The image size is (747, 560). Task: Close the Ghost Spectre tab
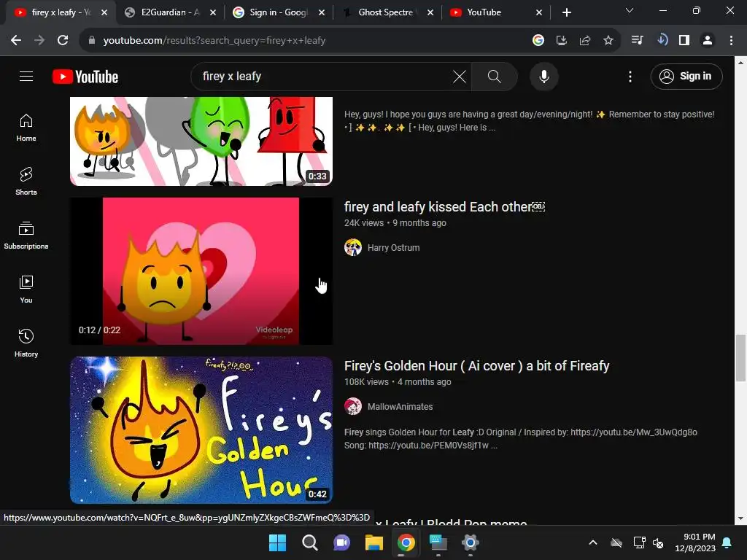[x=430, y=12]
